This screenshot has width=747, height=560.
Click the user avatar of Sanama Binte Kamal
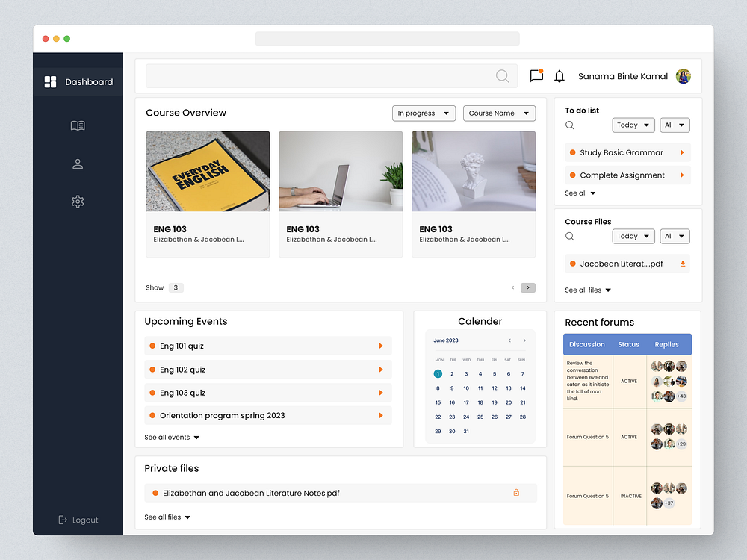[684, 76]
